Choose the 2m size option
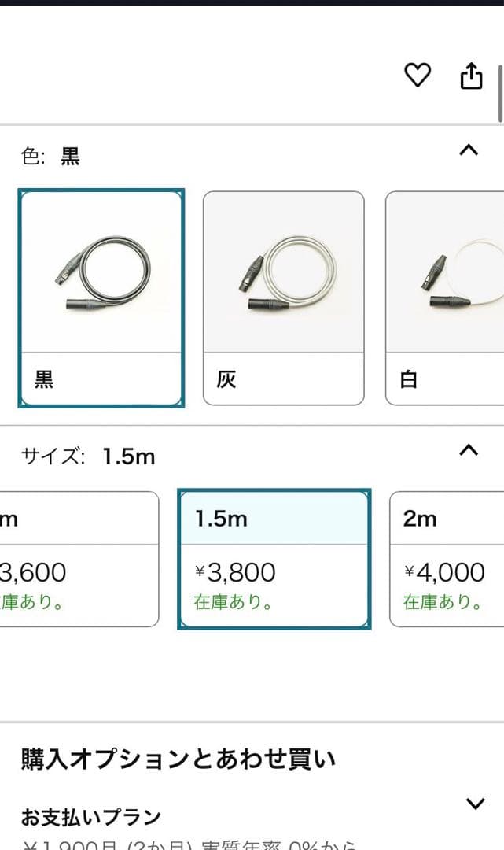Screen dimensions: 504x850 click(x=447, y=559)
